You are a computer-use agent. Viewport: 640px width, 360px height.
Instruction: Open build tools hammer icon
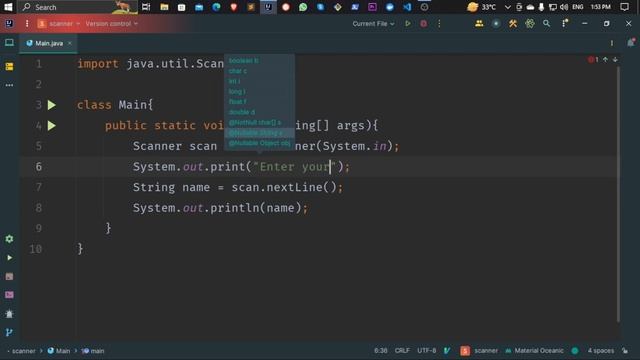pyautogui.click(x=513, y=24)
